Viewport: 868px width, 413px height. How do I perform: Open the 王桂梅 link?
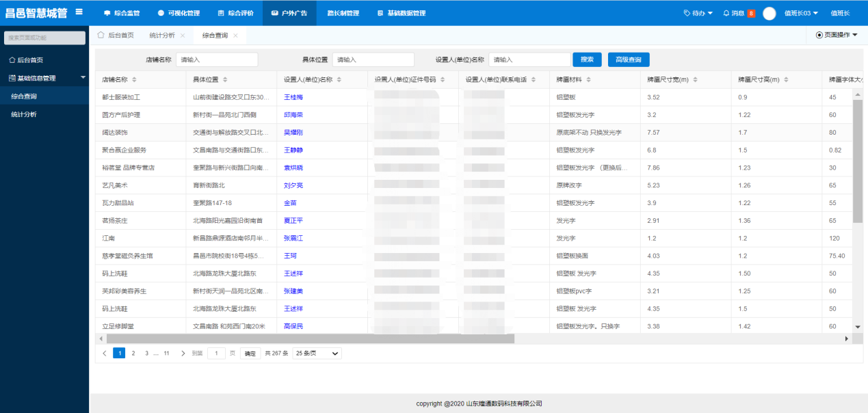tap(293, 97)
